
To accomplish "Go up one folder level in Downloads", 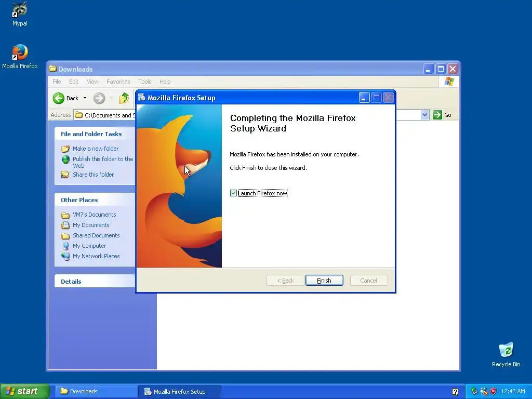I will pyautogui.click(x=124, y=98).
